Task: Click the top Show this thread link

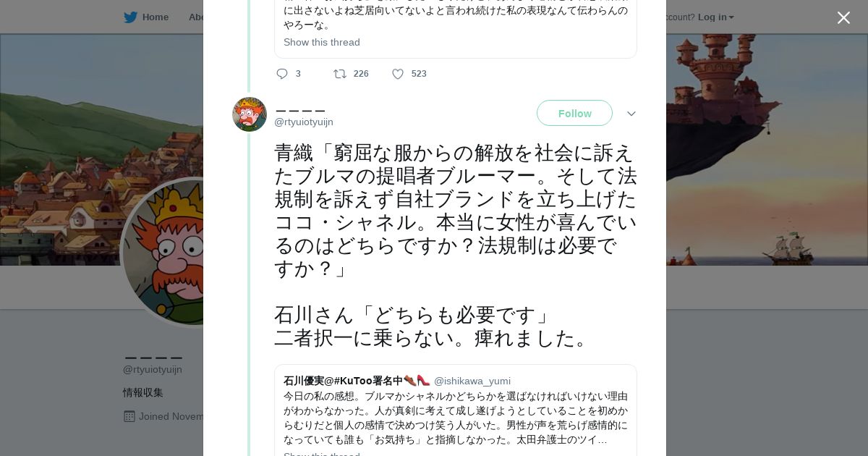Action: pos(321,42)
